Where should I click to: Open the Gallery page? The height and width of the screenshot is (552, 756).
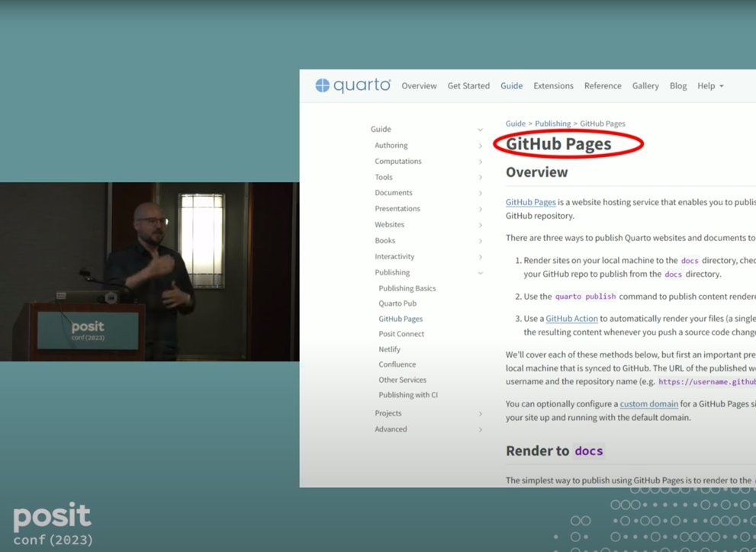[x=645, y=85]
